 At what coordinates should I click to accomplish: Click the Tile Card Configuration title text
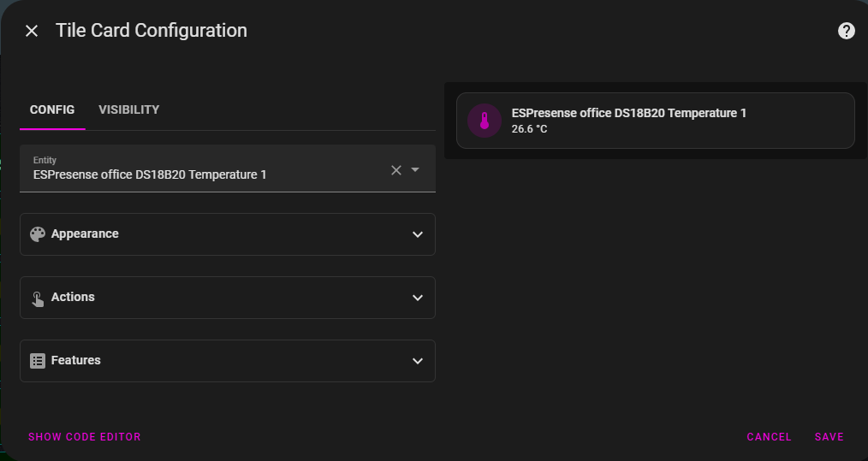152,31
